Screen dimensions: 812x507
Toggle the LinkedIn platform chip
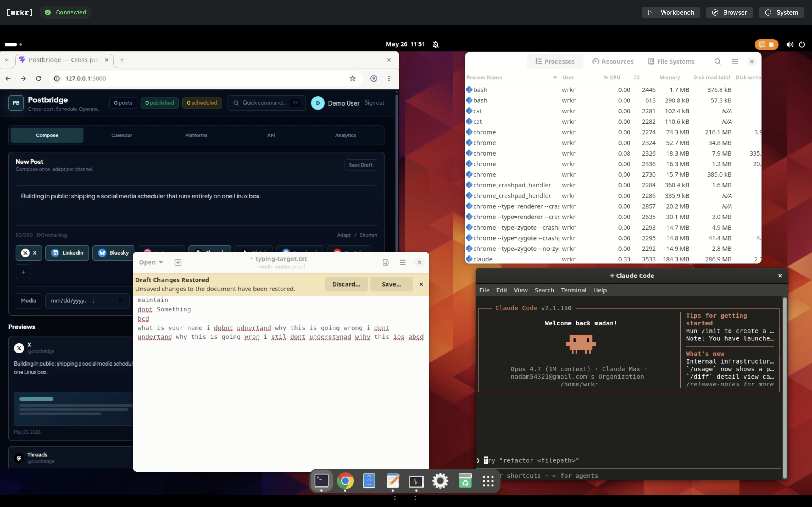tap(67, 252)
